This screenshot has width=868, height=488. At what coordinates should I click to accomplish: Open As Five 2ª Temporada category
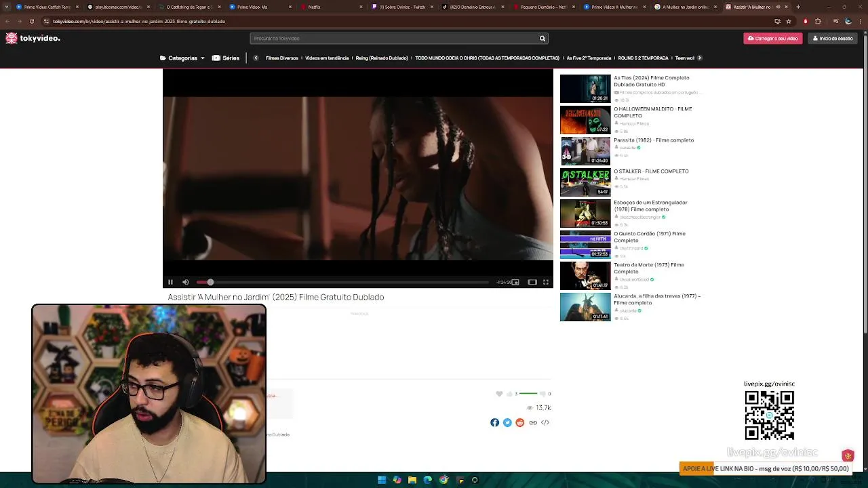(x=589, y=58)
